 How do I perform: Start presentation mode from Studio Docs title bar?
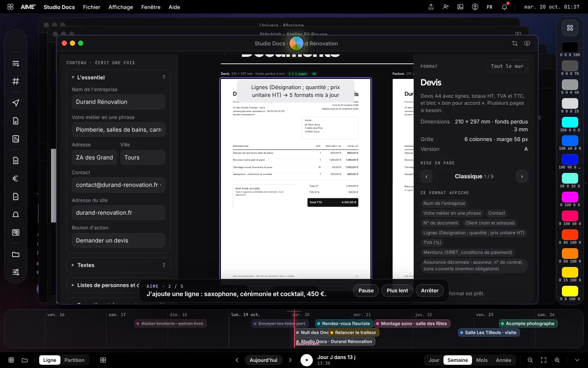pyautogui.click(x=527, y=43)
